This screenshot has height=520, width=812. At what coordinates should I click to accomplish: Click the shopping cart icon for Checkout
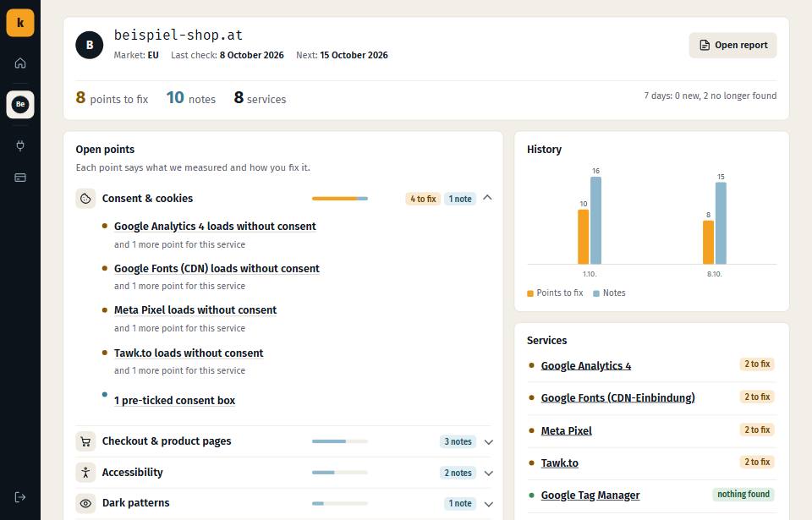point(85,441)
